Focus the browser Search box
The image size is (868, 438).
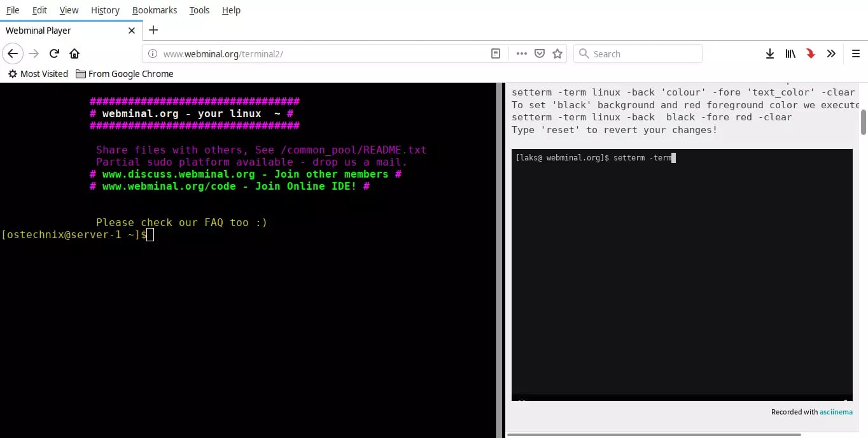click(638, 54)
